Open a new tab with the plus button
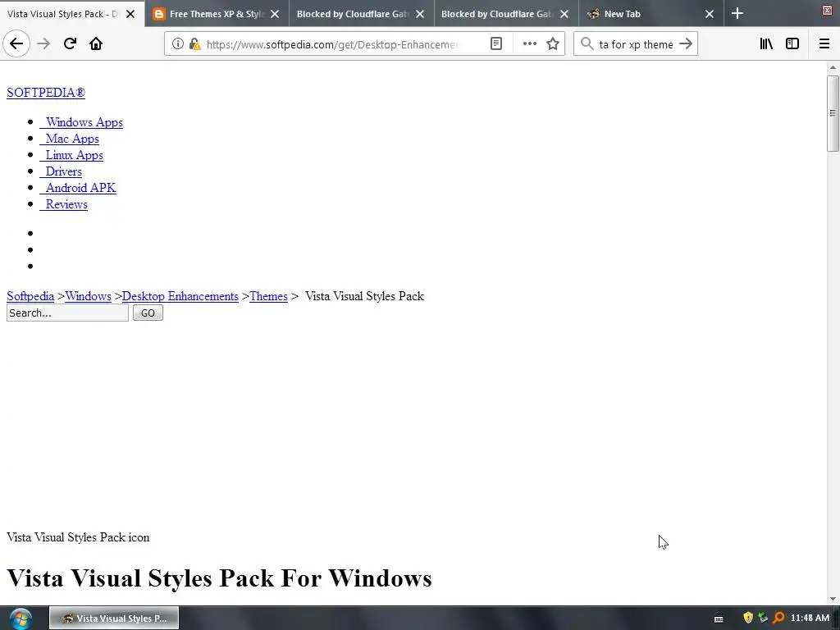Image resolution: width=840 pixels, height=630 pixels. 737,13
